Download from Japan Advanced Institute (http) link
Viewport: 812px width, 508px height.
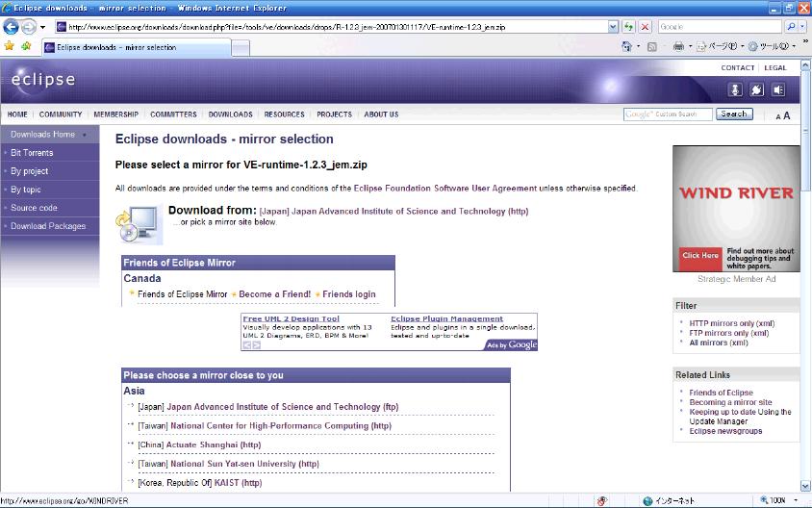coord(393,212)
